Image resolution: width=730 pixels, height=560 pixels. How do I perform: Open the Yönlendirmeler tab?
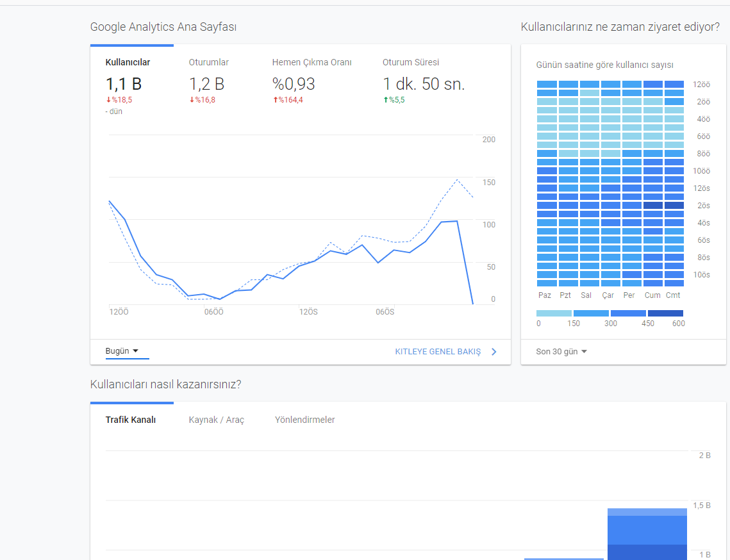click(304, 420)
